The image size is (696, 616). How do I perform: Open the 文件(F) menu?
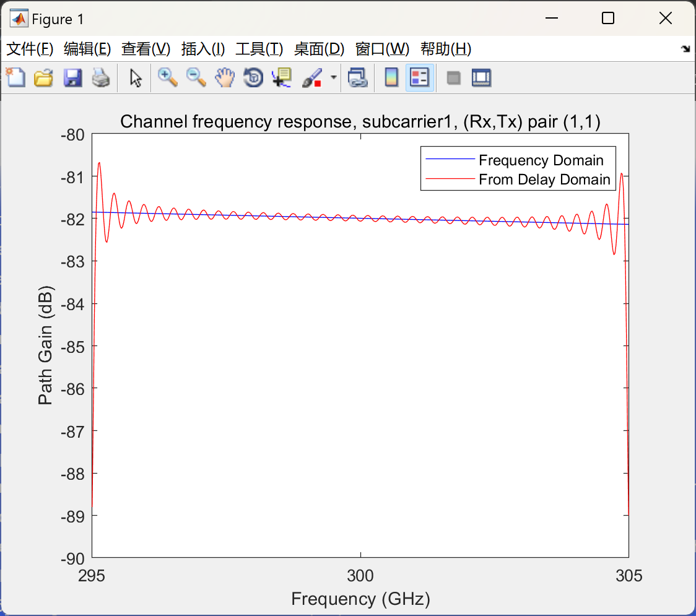click(30, 49)
